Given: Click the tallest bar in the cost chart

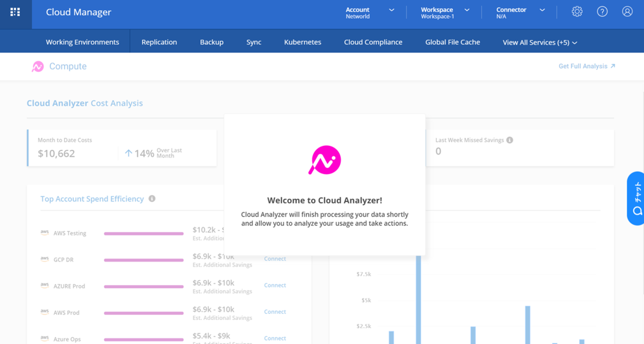Looking at the screenshot, I should tap(419, 299).
